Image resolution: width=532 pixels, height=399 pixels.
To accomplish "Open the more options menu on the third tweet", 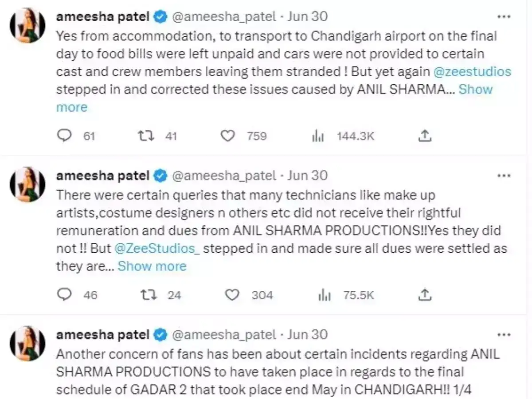I will 505,336.
